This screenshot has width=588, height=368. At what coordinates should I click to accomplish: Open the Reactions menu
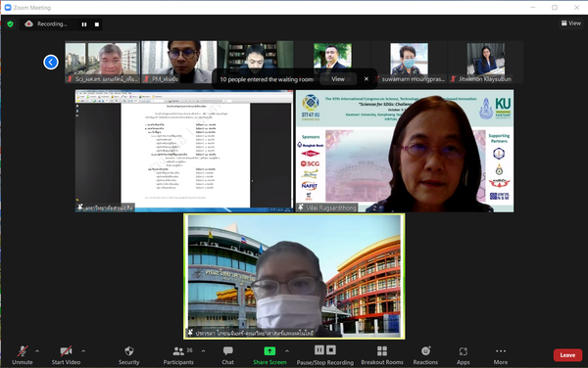[425, 355]
